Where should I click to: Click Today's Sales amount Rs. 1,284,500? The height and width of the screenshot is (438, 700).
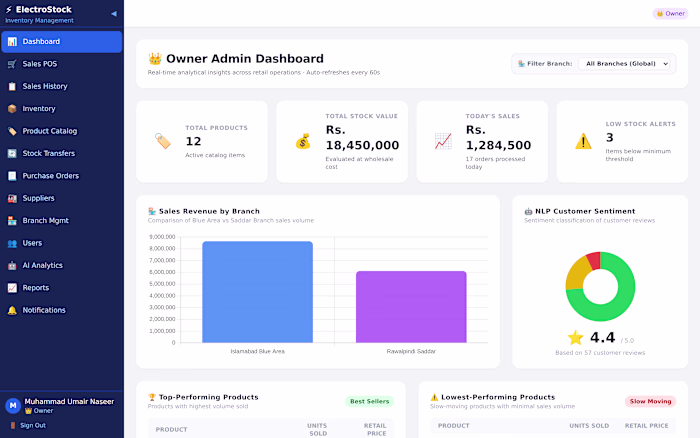click(498, 138)
